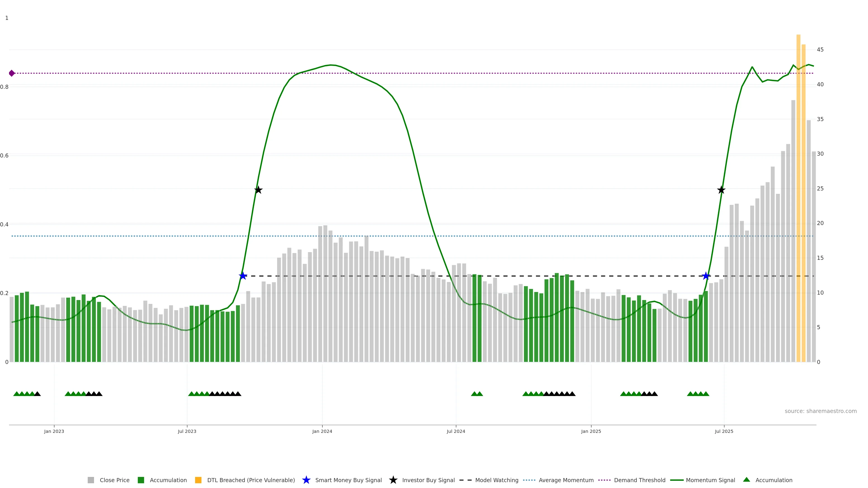
Task: Click the blue star marker on chart before Jul 2025
Action: click(705, 276)
